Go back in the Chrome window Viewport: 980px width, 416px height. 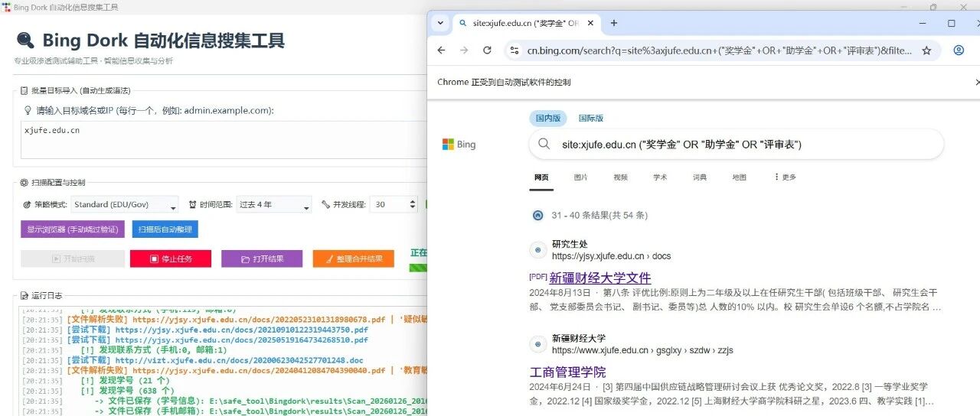click(x=441, y=50)
